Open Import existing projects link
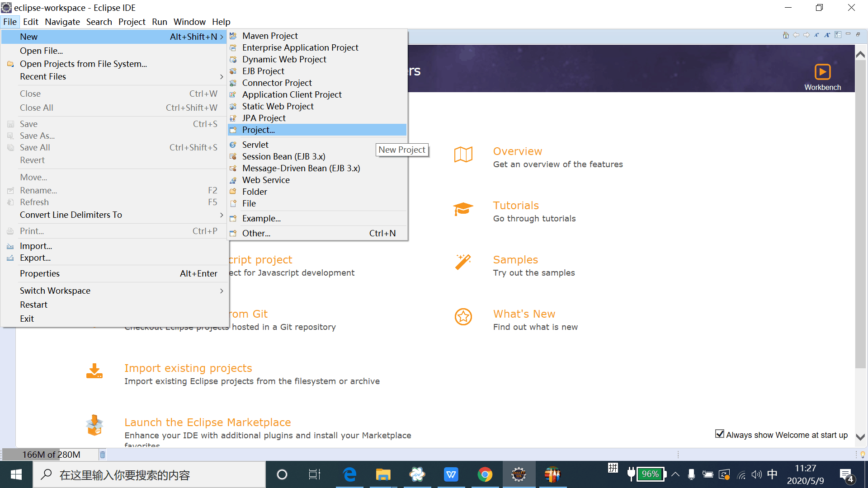The width and height of the screenshot is (868, 488). [188, 368]
